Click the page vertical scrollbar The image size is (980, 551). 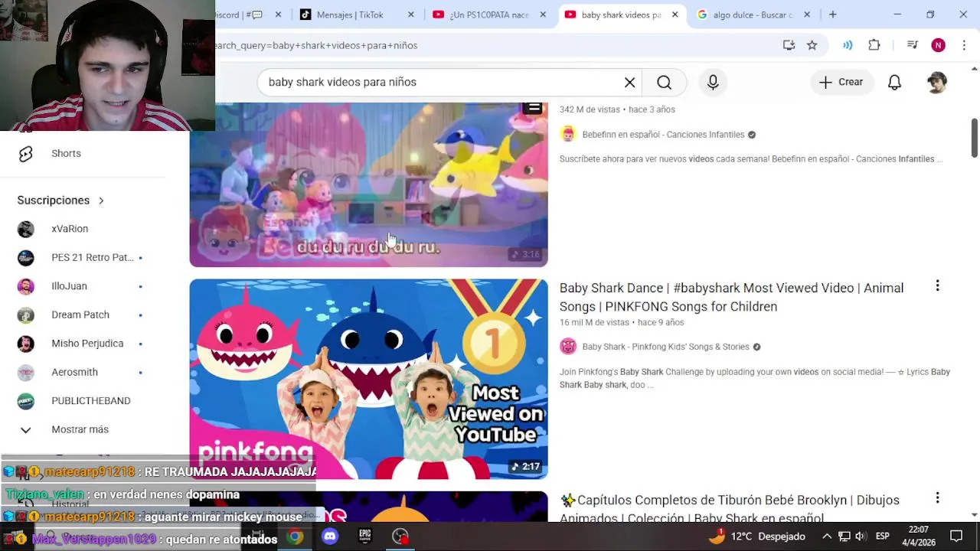[974, 138]
